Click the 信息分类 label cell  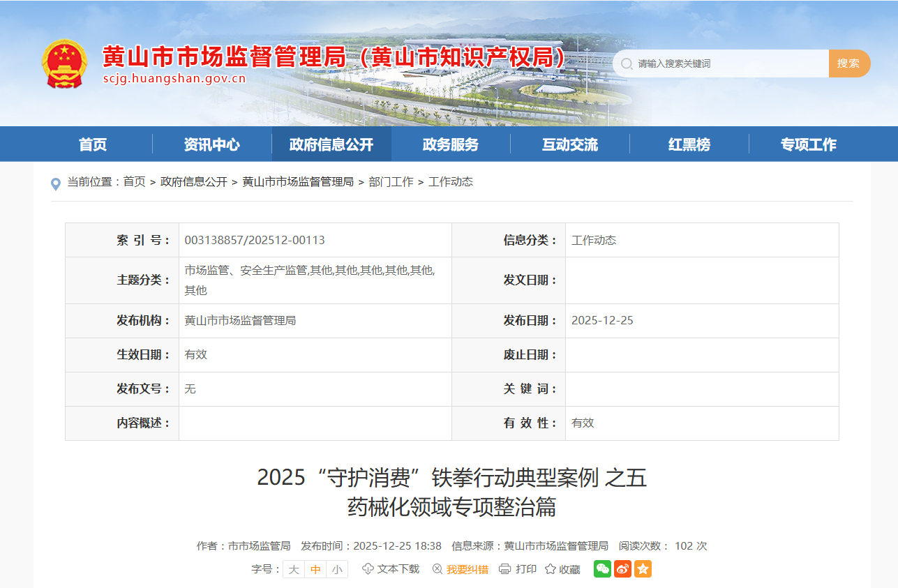click(x=509, y=240)
